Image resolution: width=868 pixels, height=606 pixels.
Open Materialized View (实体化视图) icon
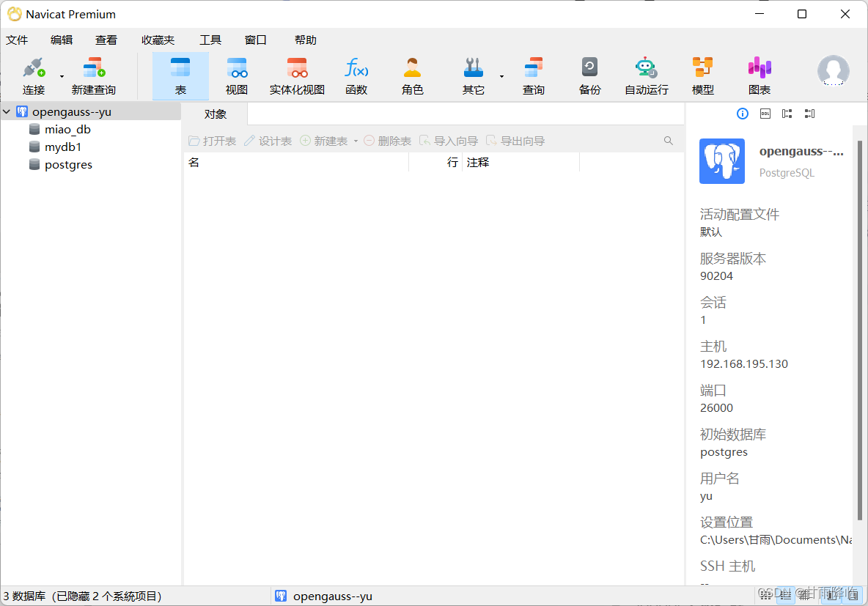coord(297,75)
